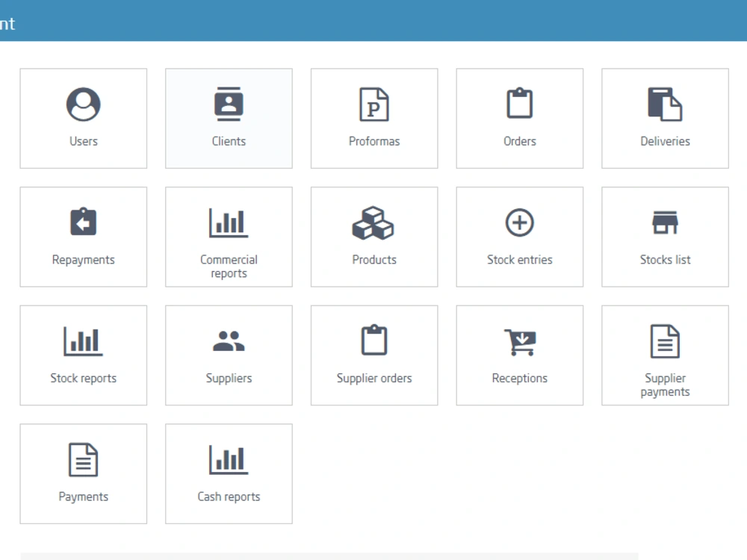Click the Supplier payments document icon
The image size is (747, 560).
coord(665,341)
